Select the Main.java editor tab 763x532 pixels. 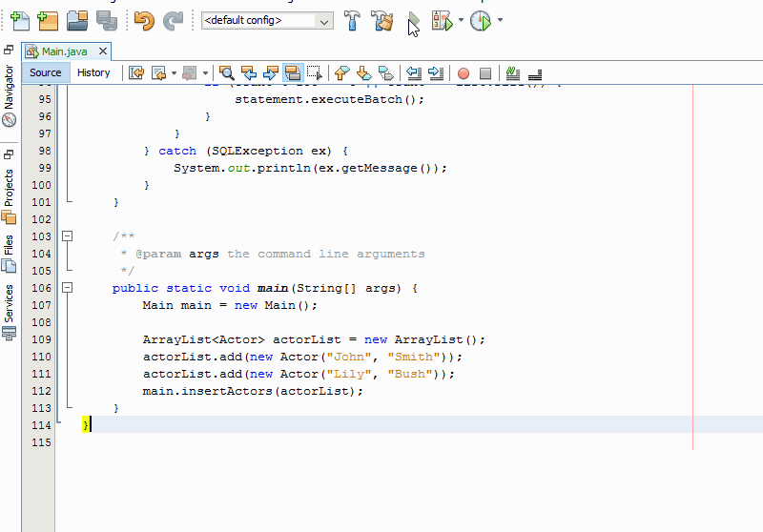64,51
